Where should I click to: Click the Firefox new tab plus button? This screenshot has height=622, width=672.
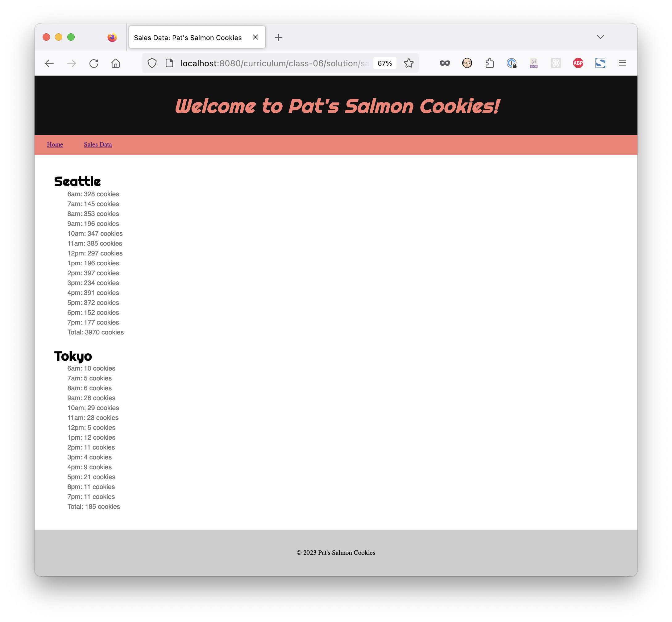pyautogui.click(x=279, y=37)
